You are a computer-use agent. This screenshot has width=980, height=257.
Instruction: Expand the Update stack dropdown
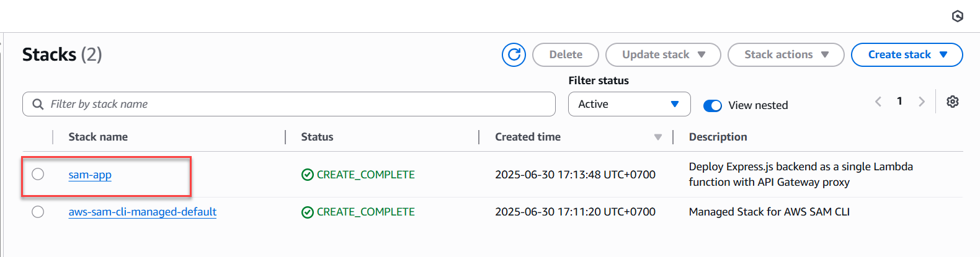[663, 54]
